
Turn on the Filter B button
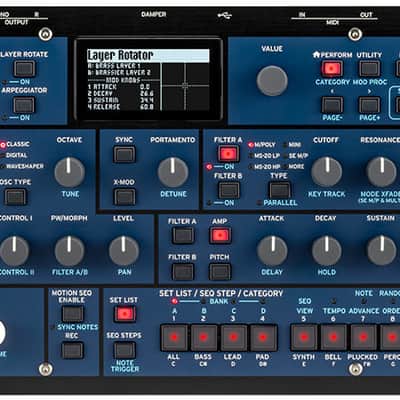coord(228,190)
